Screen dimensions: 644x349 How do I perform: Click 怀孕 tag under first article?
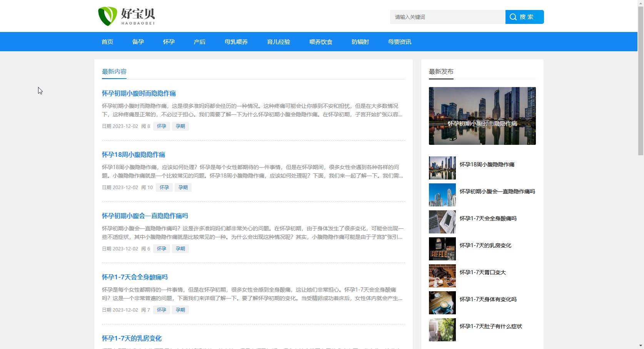click(162, 126)
